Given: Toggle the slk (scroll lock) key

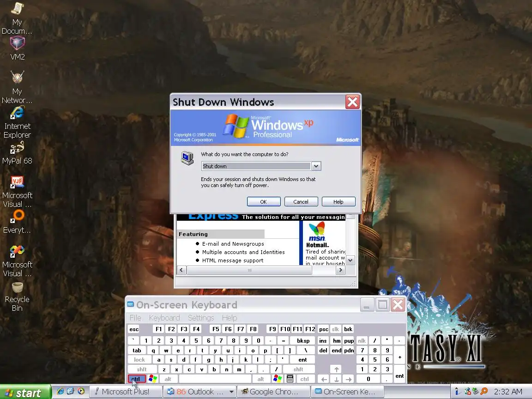Looking at the screenshot, I should pyautogui.click(x=335, y=329).
